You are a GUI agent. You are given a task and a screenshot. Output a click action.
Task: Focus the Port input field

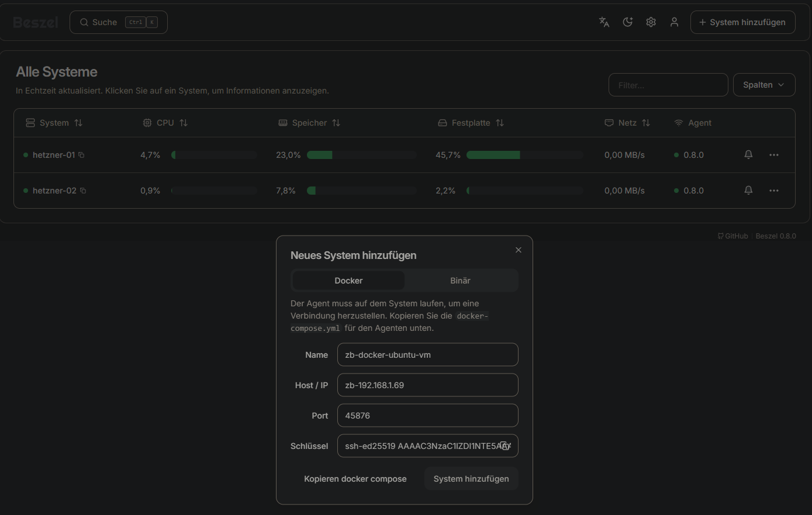427,416
